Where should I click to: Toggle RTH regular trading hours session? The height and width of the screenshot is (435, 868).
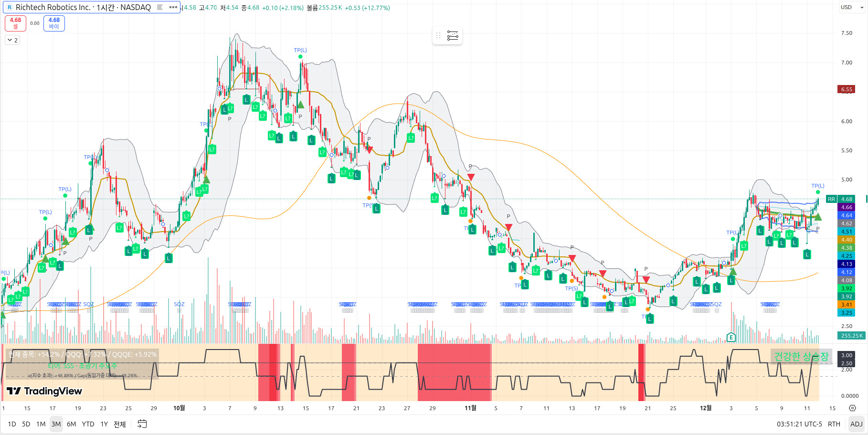834,424
